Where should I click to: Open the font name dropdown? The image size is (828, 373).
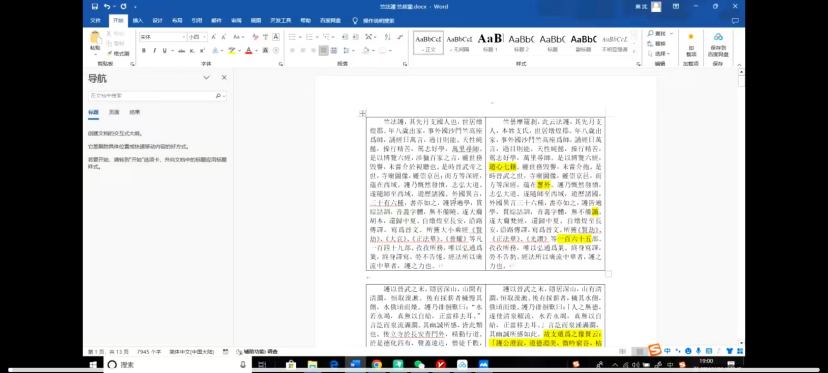click(x=184, y=36)
